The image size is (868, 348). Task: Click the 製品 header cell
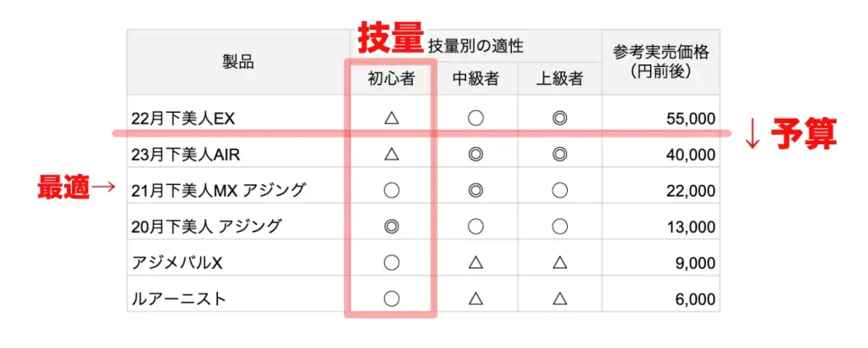tap(238, 62)
